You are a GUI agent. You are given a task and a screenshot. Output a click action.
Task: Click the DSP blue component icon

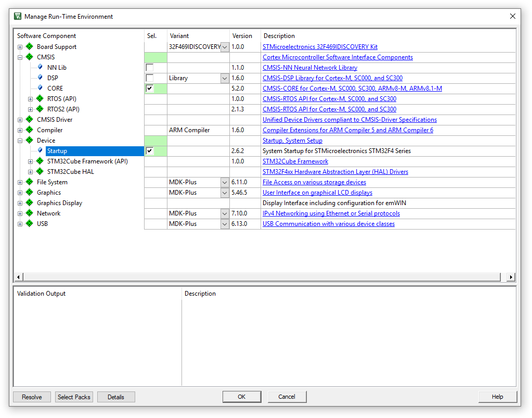pyautogui.click(x=40, y=78)
